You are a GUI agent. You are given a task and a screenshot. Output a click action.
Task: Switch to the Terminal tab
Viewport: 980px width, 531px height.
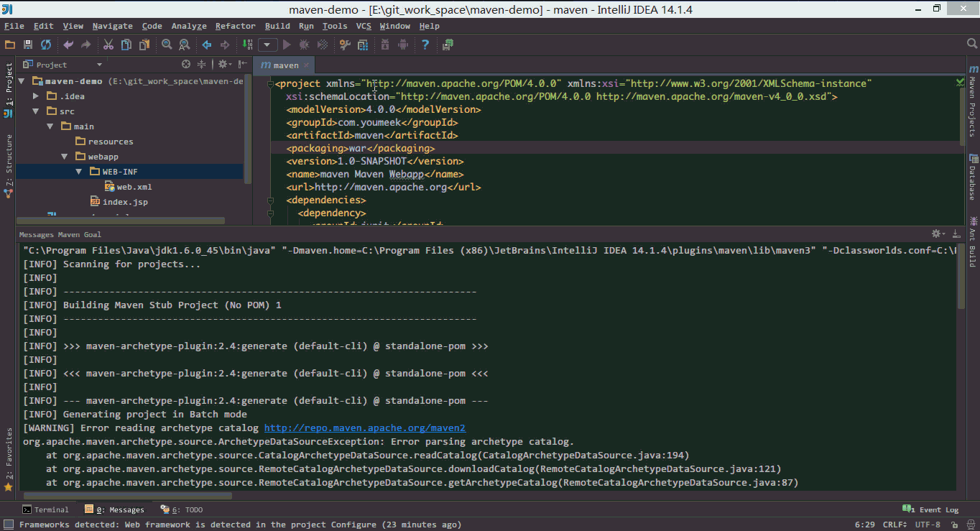(46, 509)
